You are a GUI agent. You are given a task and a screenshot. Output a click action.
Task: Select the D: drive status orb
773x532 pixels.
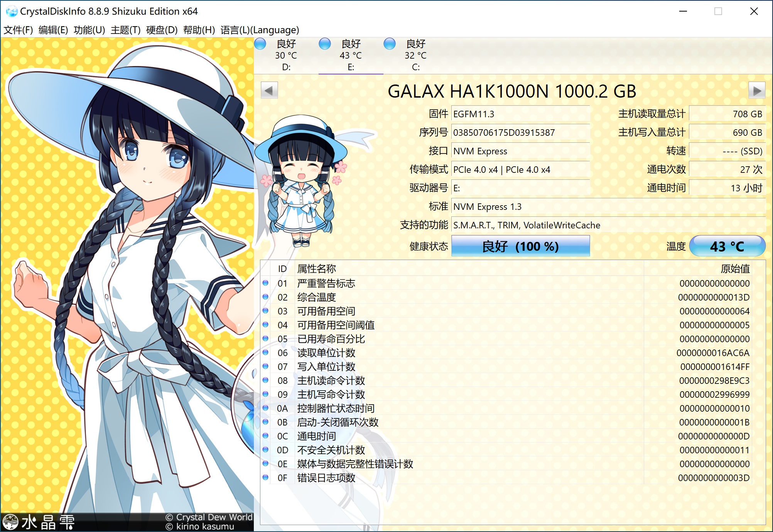pos(260,44)
